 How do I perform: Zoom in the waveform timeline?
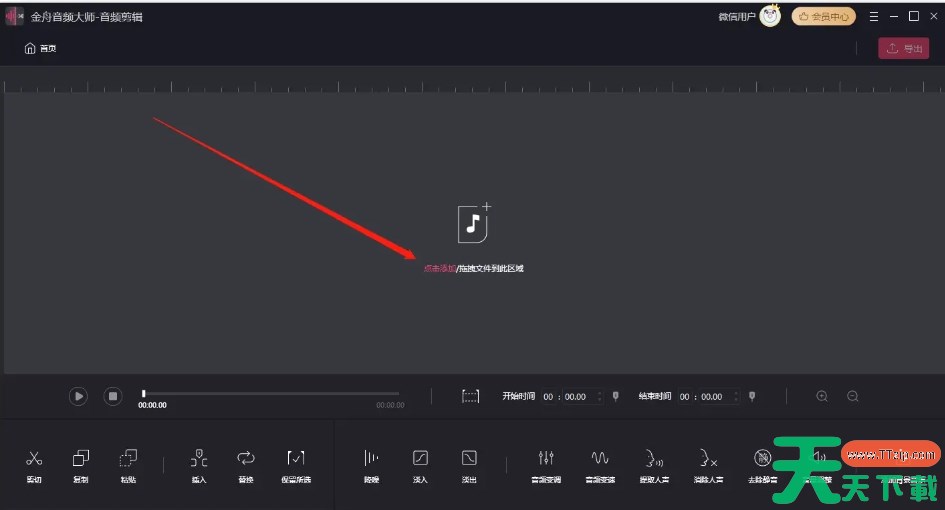(822, 396)
